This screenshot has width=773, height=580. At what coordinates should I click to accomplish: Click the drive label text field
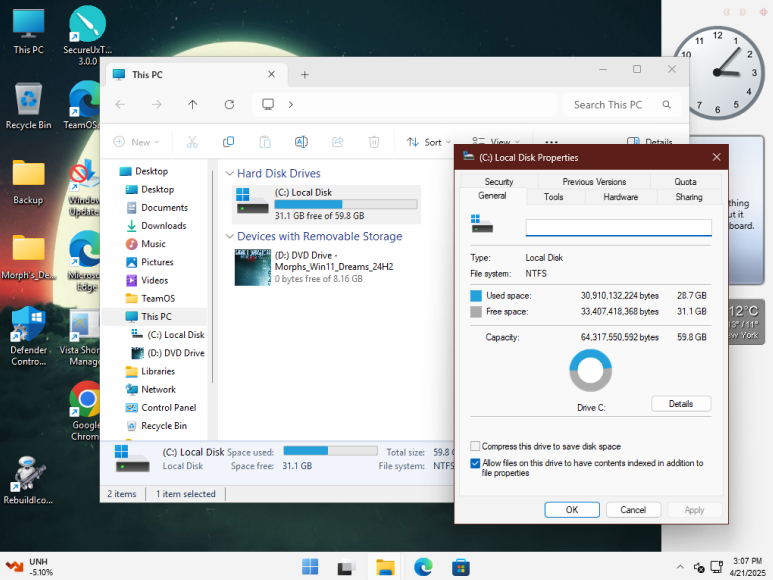pyautogui.click(x=618, y=228)
